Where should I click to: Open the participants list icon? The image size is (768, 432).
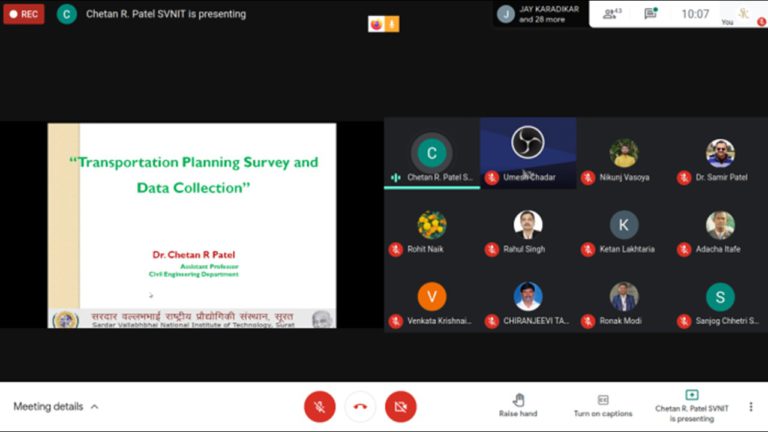coord(612,14)
